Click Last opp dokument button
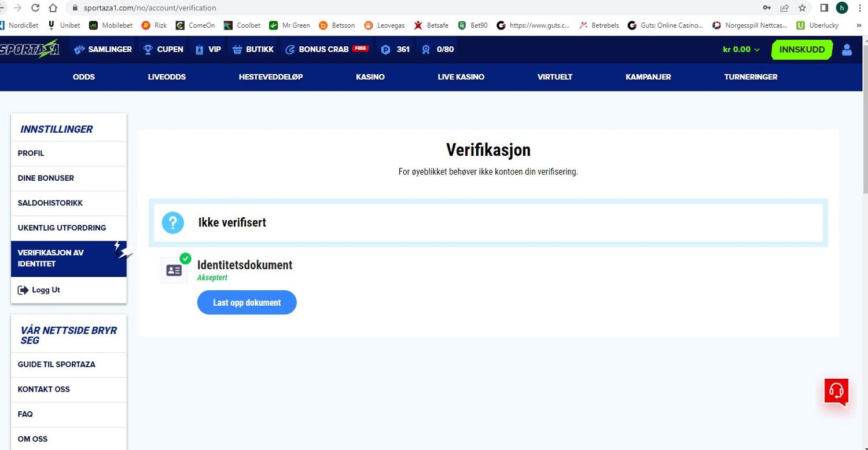Image resolution: width=868 pixels, height=450 pixels. point(247,303)
